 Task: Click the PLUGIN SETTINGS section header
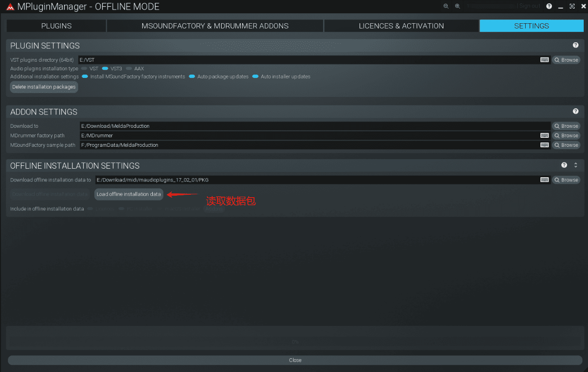[x=45, y=46]
